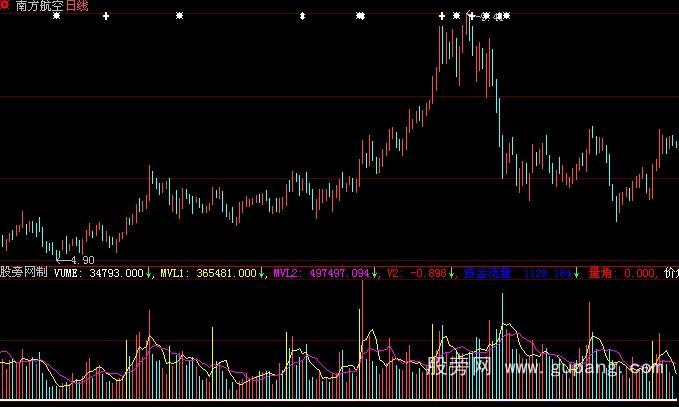This screenshot has height=407, width=679.
Task: Select the tallest red volume bar
Action: pos(362,340)
